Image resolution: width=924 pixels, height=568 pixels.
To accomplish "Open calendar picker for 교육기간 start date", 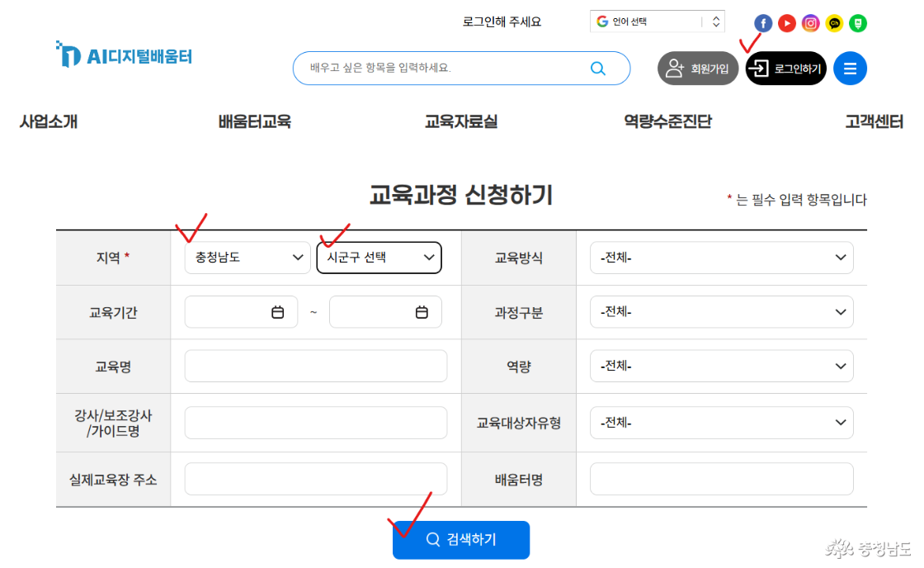I will (x=277, y=312).
